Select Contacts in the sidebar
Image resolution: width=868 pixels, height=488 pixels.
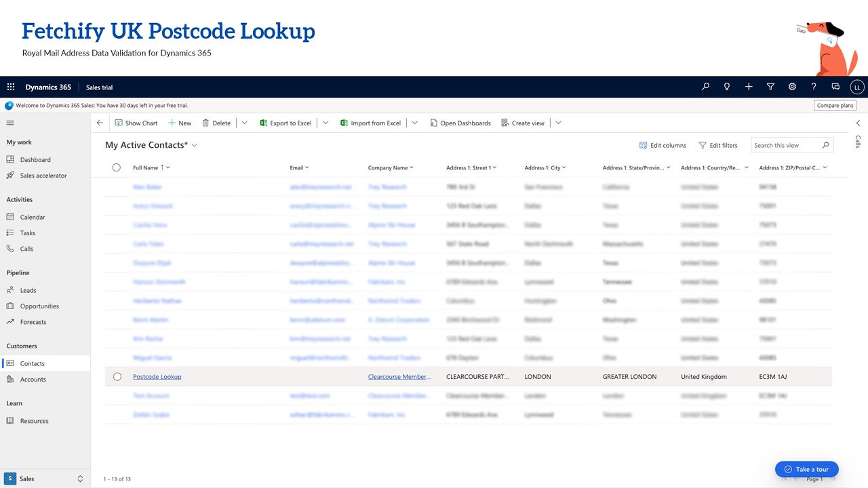[x=45, y=363]
